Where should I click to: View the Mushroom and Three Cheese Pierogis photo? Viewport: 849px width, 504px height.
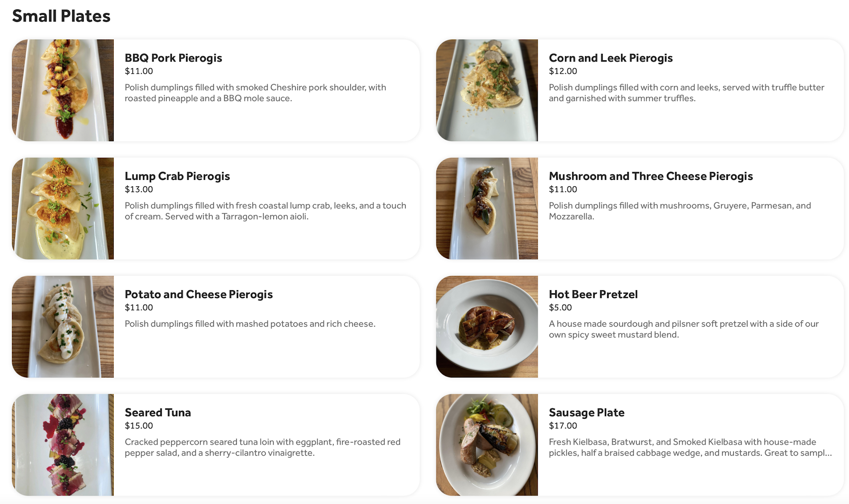(x=487, y=208)
